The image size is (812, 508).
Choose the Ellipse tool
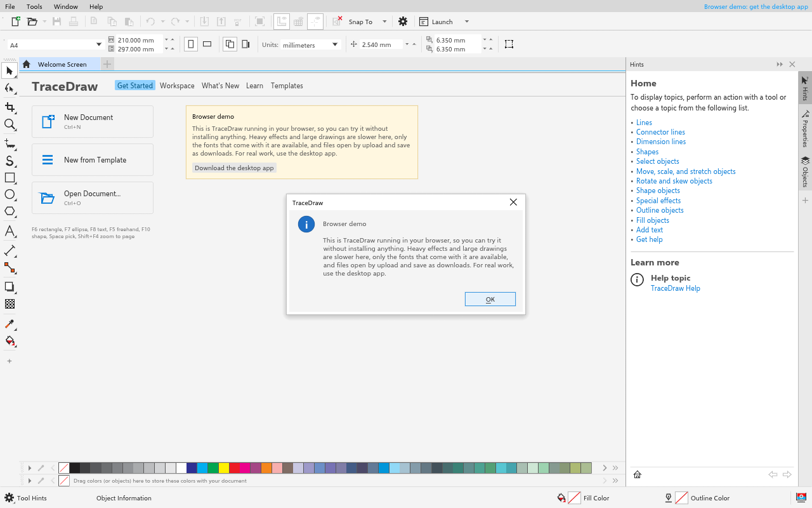click(x=10, y=194)
